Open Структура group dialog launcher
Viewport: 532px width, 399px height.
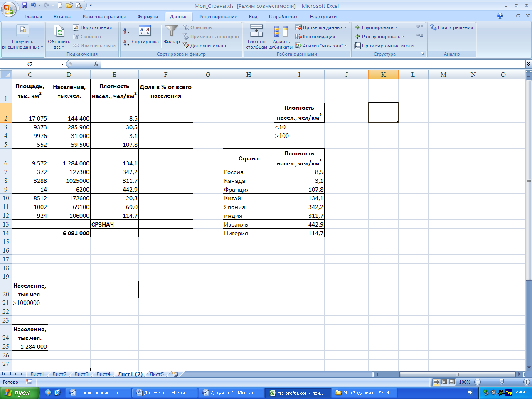[422, 54]
